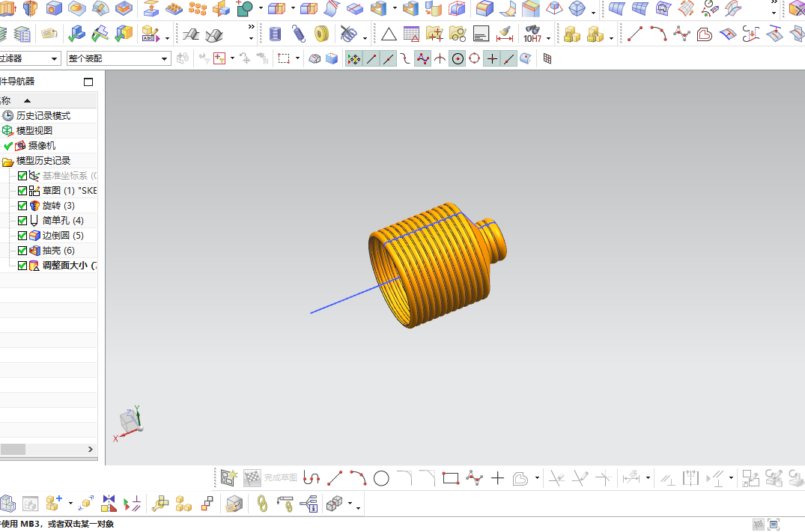This screenshot has height=532, width=805.
Task: Open rectangle selection mode dropdown arrow
Action: coord(297,58)
